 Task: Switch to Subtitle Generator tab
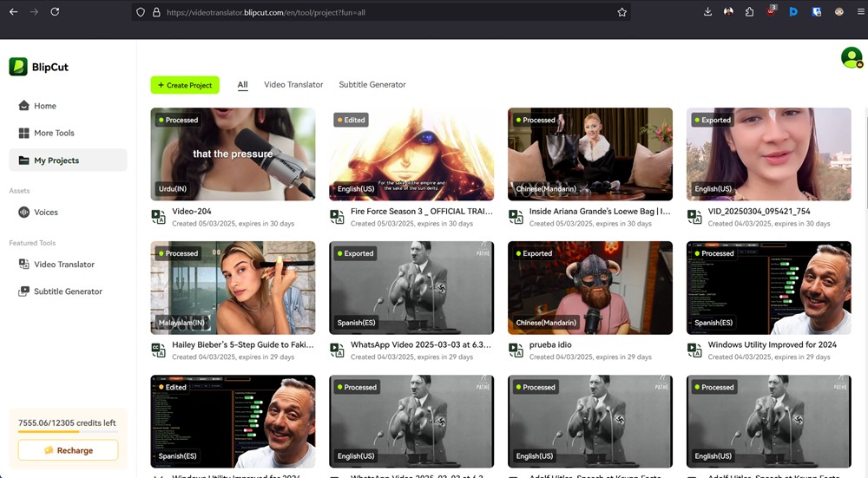(372, 85)
